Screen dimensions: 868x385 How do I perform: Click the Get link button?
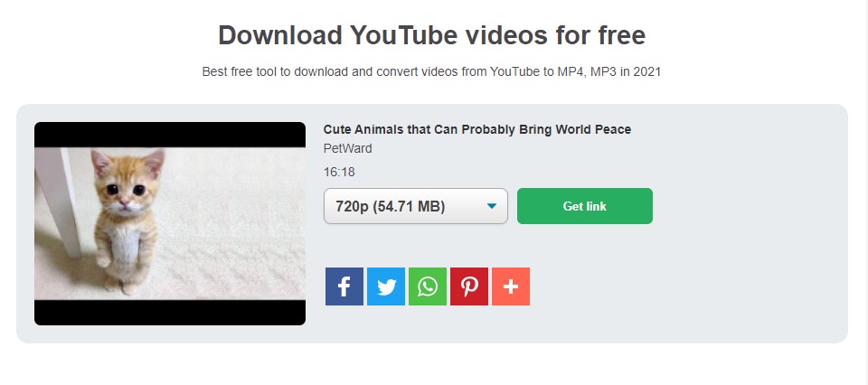pyautogui.click(x=585, y=206)
